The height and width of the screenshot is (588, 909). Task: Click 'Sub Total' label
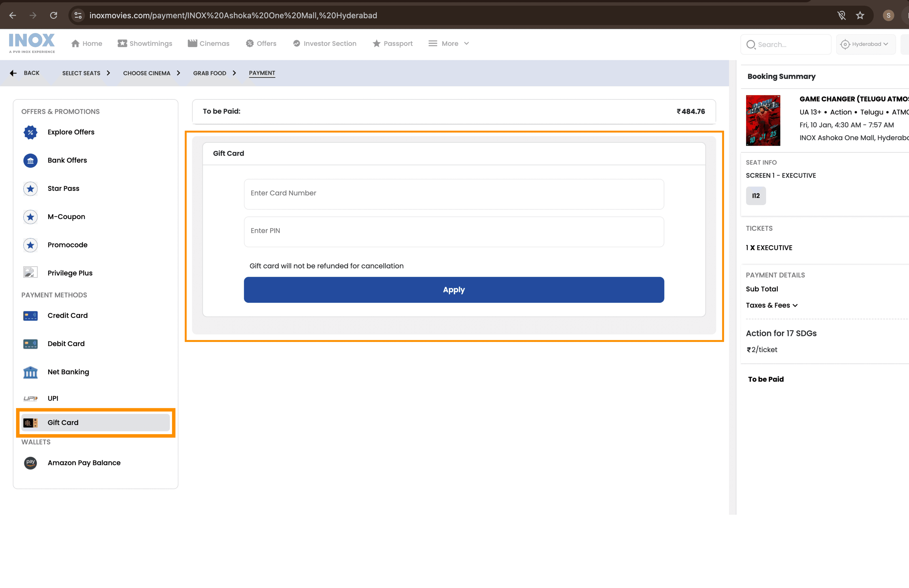(x=762, y=289)
